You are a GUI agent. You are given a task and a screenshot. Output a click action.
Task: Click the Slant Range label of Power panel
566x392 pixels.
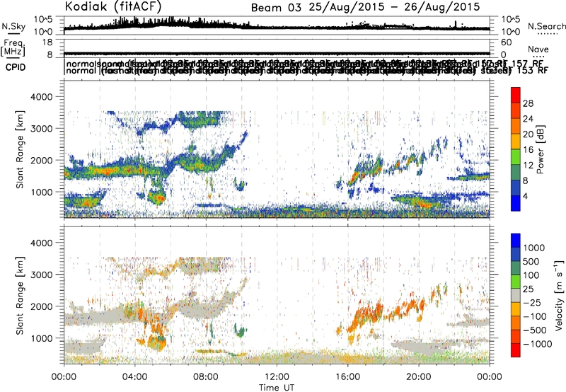(x=21, y=149)
